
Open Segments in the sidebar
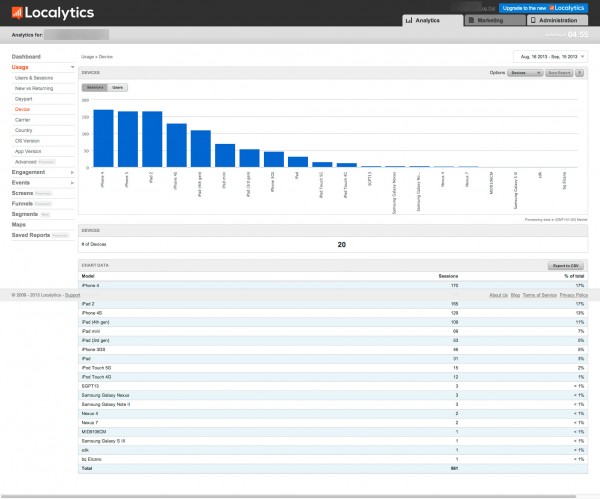tap(25, 214)
